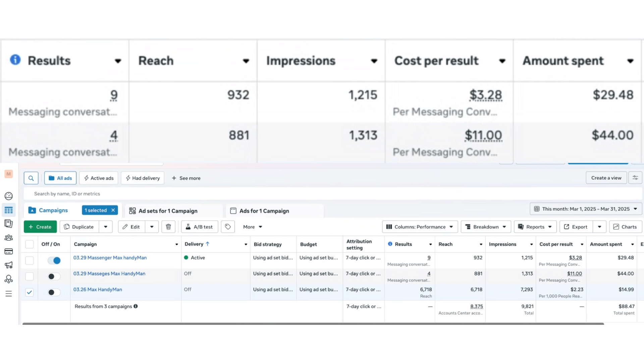Image resolution: width=644 pixels, height=362 pixels.
Task: Check the box for 03.29 Massenger Max handyMan
Action: coord(30,260)
